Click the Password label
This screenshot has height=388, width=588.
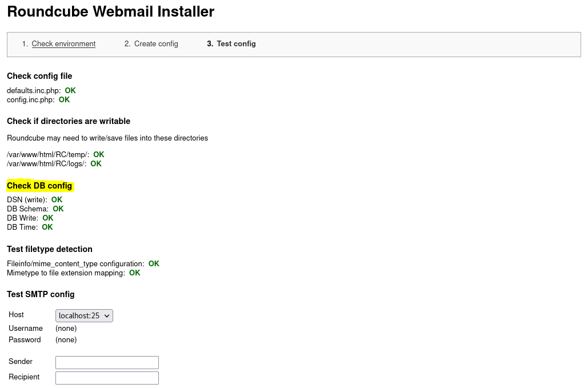point(25,339)
